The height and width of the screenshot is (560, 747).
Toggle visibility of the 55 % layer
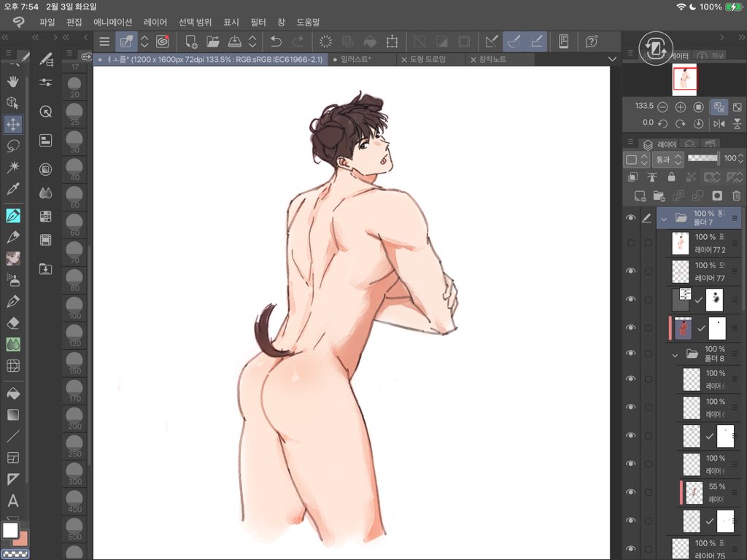click(x=631, y=492)
